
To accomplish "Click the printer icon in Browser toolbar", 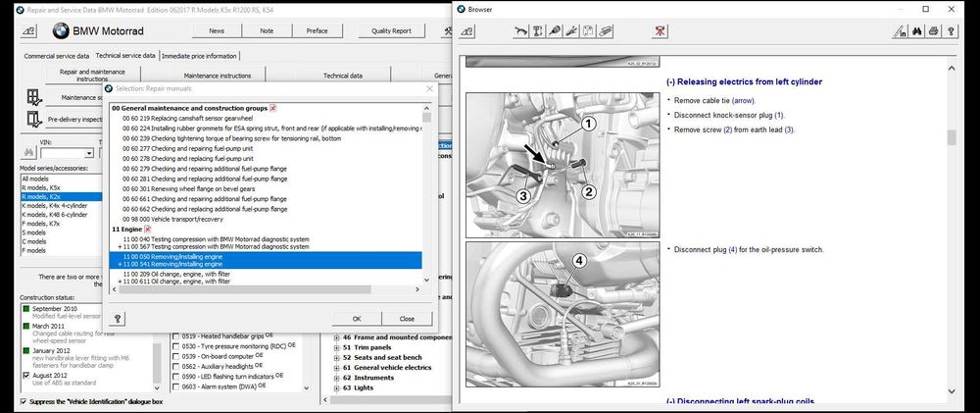I will pyautogui.click(x=935, y=31).
